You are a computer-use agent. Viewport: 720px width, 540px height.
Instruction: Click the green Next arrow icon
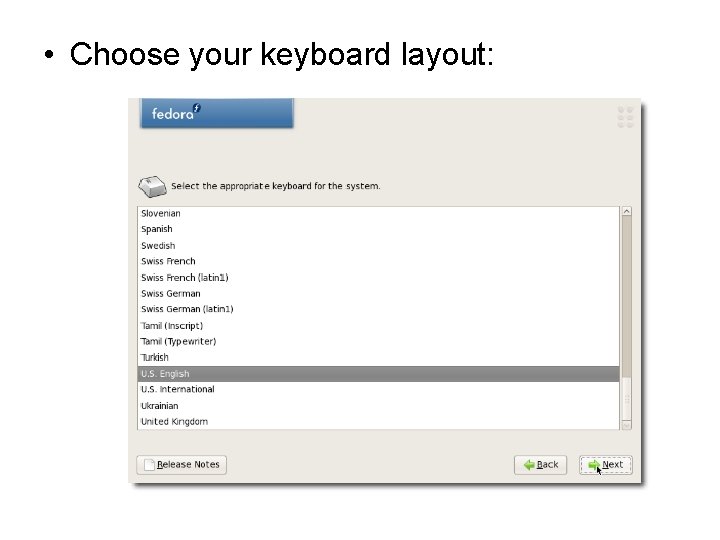pos(594,465)
